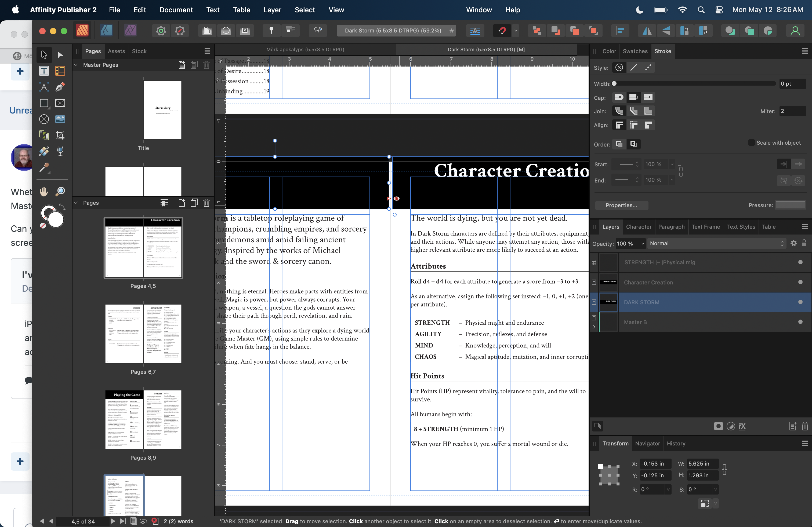Screen dimensions: 812x527
Task: Add a new page in Pages section
Action: (x=182, y=203)
